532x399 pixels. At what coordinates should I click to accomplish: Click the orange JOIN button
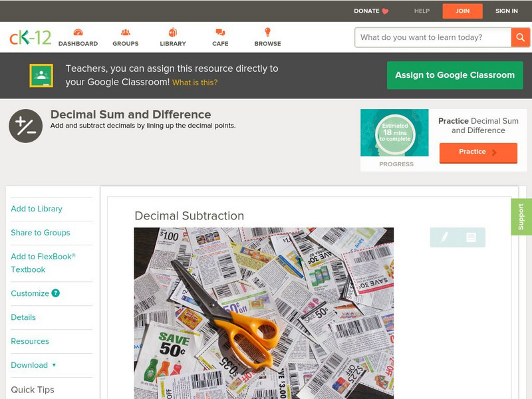point(462,11)
